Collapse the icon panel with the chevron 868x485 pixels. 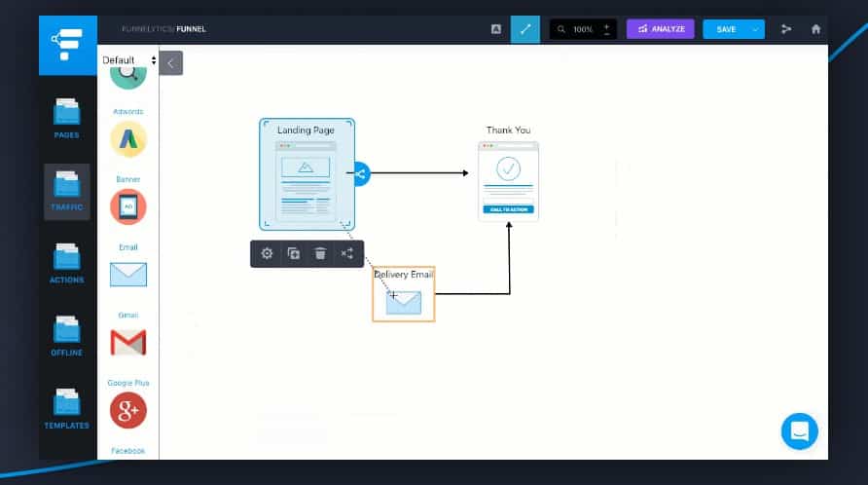click(x=170, y=63)
